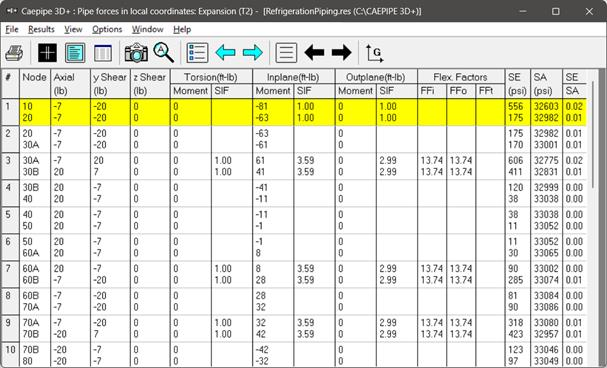Click the list window column icon

click(x=103, y=53)
